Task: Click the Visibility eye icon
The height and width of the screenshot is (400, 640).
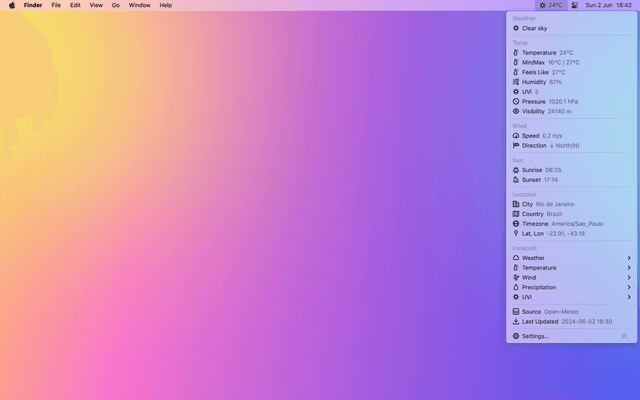Action: 516,111
